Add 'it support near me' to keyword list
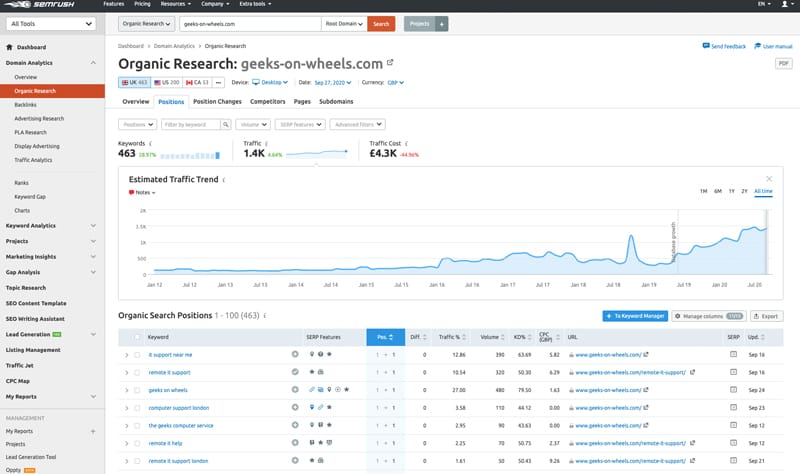 [294, 354]
